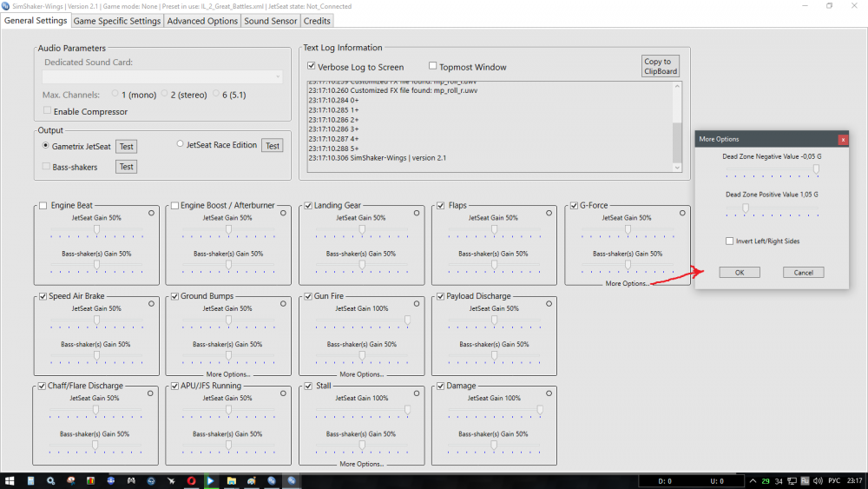Open the File Explorer taskbar icon

tap(232, 480)
